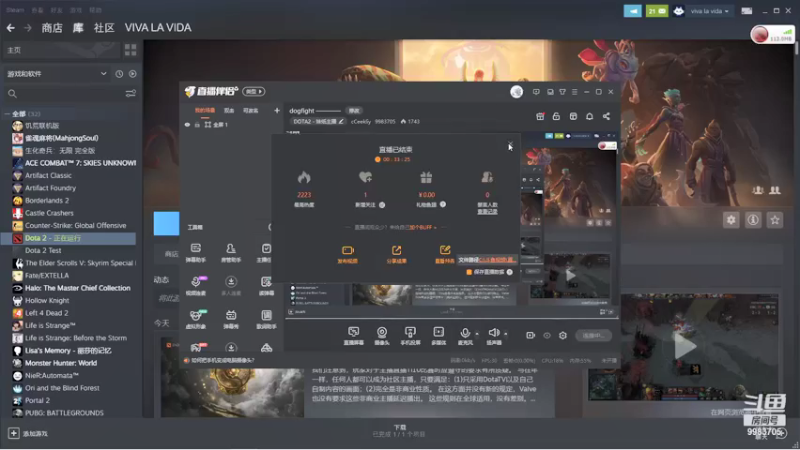Play Dota 2 video thumbnail on Steam page
The height and width of the screenshot is (450, 800).
click(685, 347)
